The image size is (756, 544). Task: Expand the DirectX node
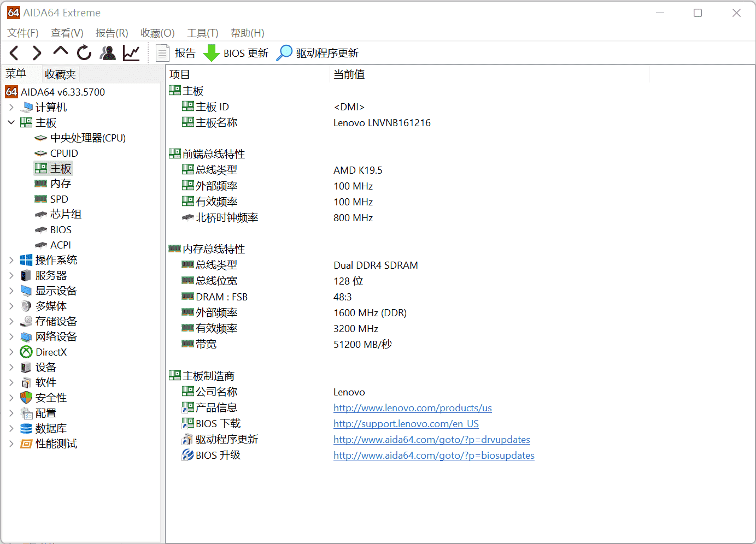click(11, 352)
